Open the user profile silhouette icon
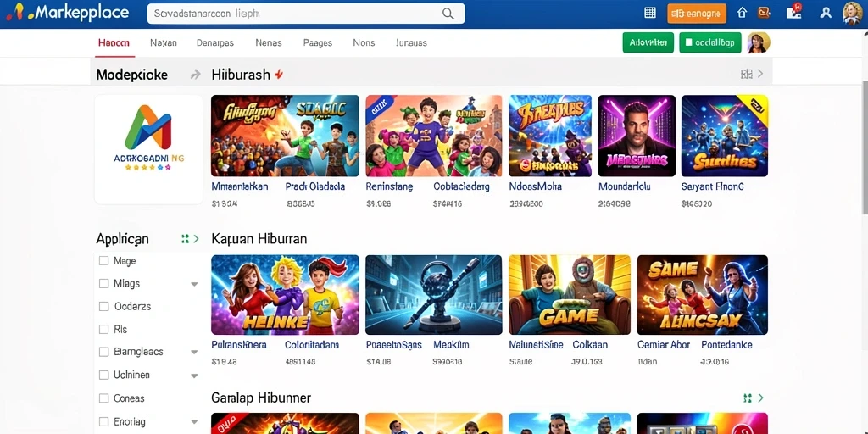Viewport: 868px width, 434px height. coord(826,13)
